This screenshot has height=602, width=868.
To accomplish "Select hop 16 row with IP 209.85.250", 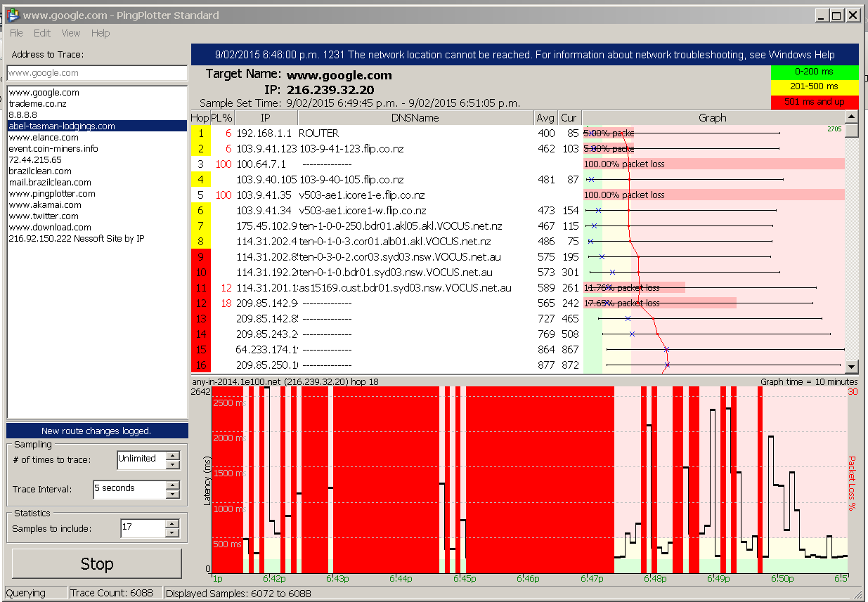I will coord(517,365).
